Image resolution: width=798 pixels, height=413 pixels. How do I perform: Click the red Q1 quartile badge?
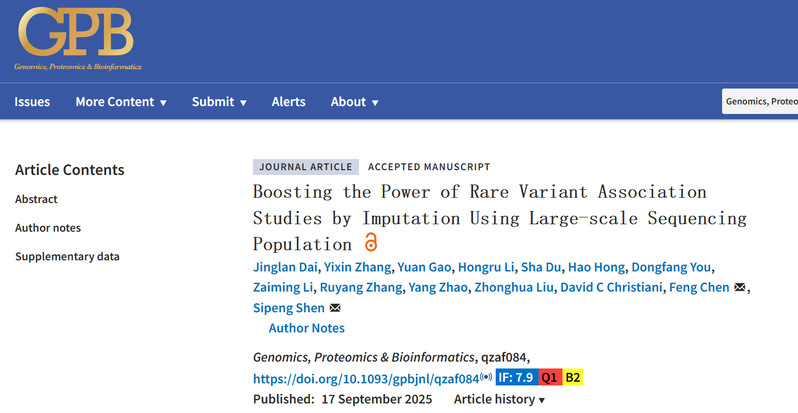[x=549, y=378]
